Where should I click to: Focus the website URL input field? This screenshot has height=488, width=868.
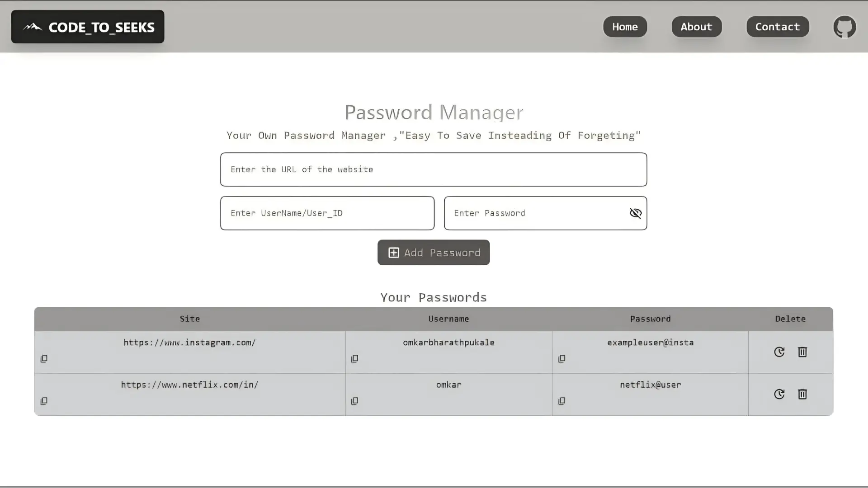click(x=433, y=169)
